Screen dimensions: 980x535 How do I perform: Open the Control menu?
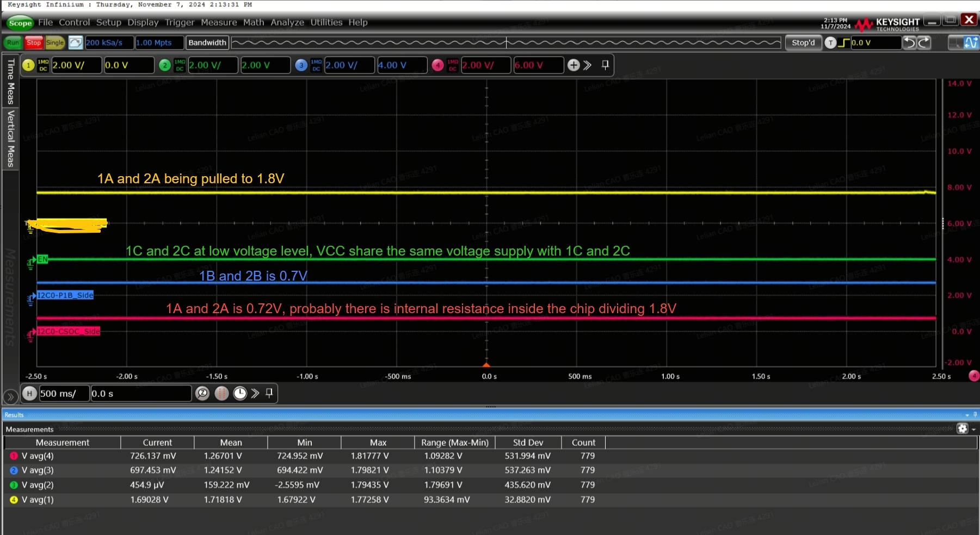click(74, 22)
